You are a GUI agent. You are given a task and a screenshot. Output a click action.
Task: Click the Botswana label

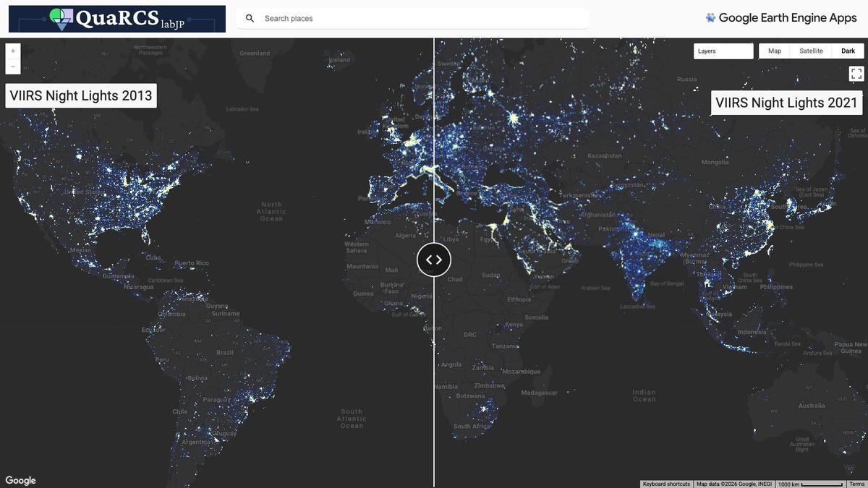coord(470,395)
